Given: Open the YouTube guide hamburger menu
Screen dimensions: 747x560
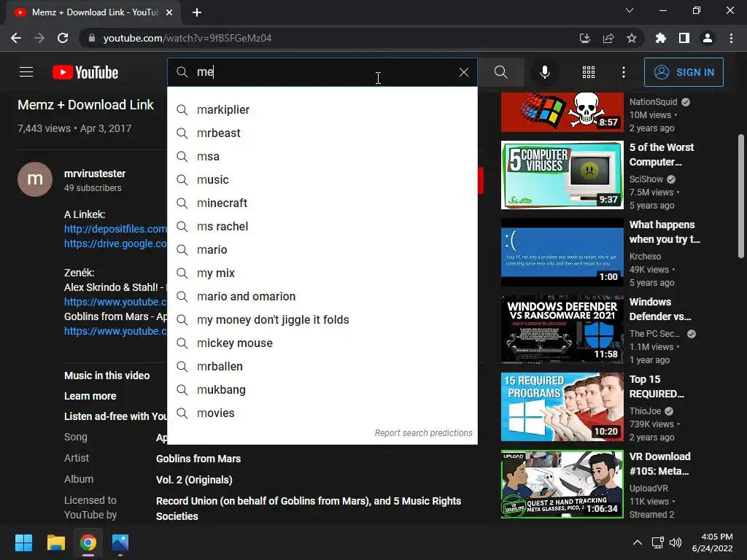Looking at the screenshot, I should [26, 72].
